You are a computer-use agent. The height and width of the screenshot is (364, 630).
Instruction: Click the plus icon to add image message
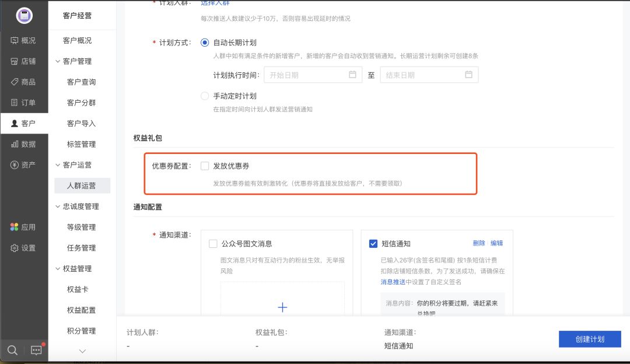(x=282, y=307)
